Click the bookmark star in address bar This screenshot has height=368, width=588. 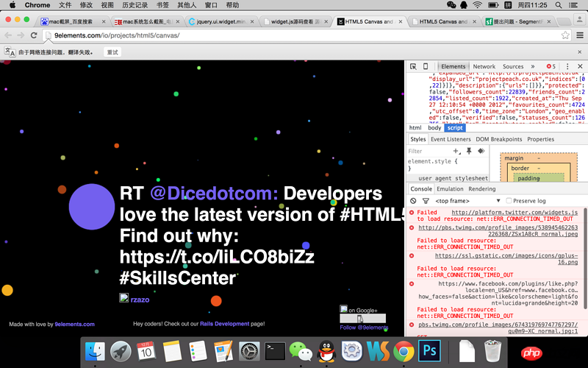click(565, 35)
